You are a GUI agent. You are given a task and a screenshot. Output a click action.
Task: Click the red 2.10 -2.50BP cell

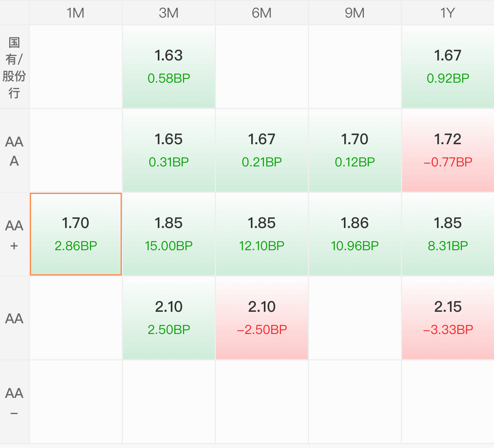(x=262, y=318)
